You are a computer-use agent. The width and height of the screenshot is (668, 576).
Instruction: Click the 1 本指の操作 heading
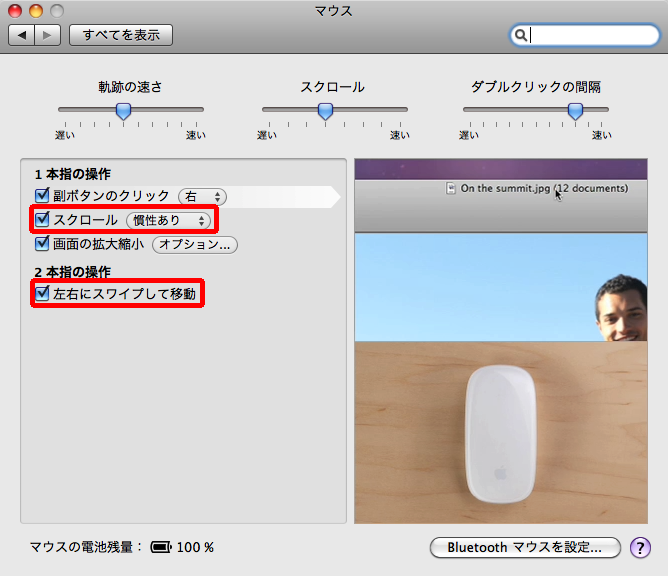[x=73, y=174]
